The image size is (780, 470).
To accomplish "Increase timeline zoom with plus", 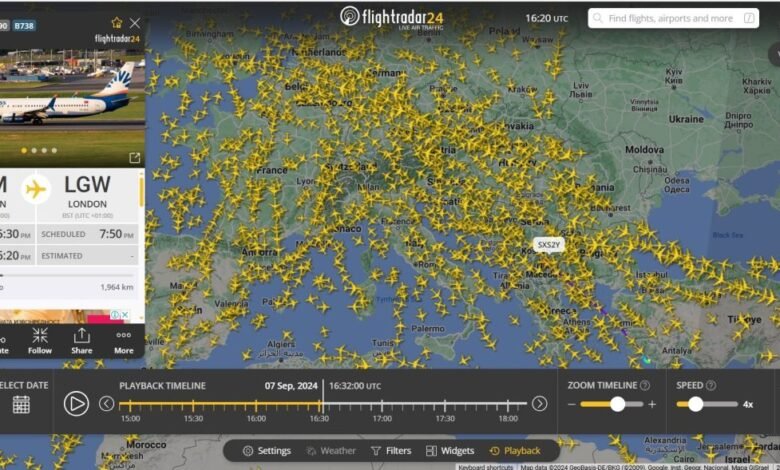I will point(652,404).
